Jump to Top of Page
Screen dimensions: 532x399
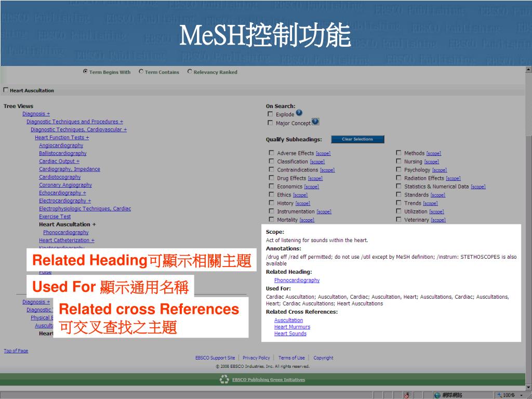(16, 351)
